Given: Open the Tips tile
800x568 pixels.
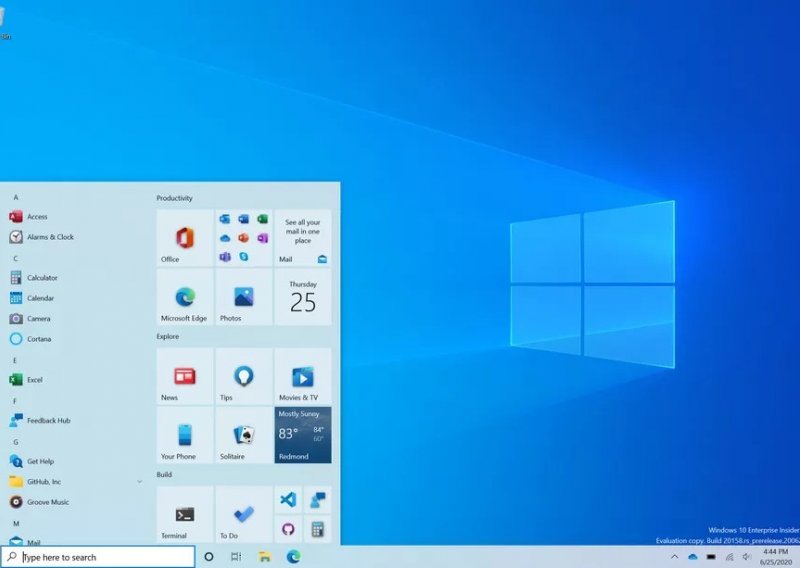Looking at the screenshot, I should 244,377.
